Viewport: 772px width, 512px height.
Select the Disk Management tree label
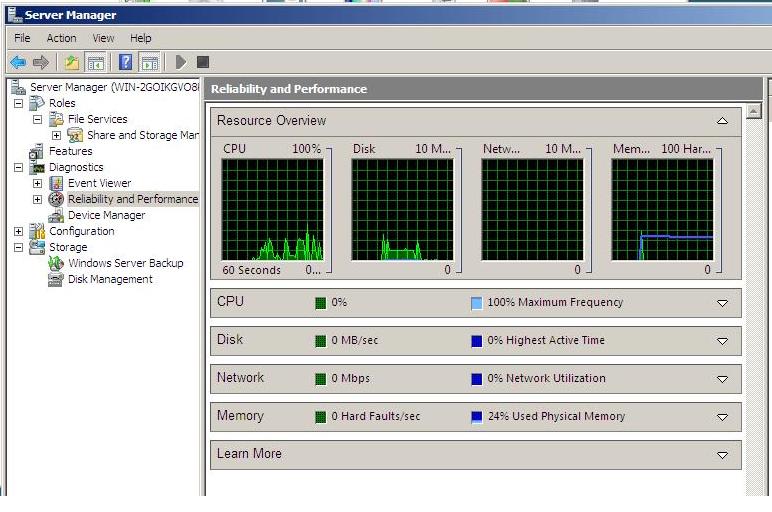[110, 279]
